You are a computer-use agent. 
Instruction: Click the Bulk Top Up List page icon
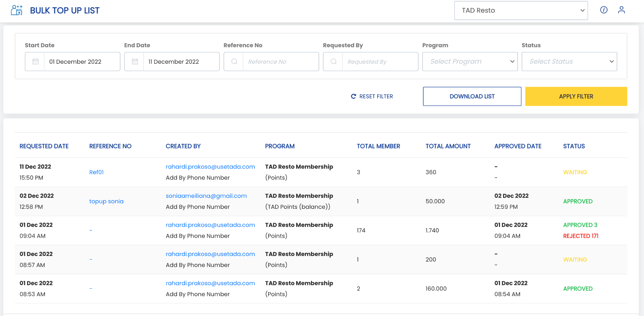17,10
